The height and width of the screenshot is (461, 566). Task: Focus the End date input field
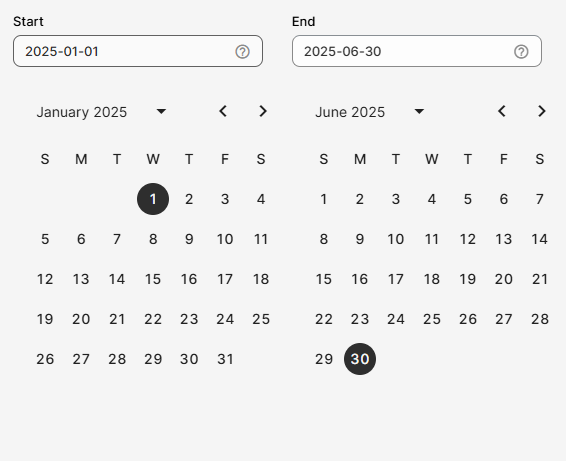(417, 51)
